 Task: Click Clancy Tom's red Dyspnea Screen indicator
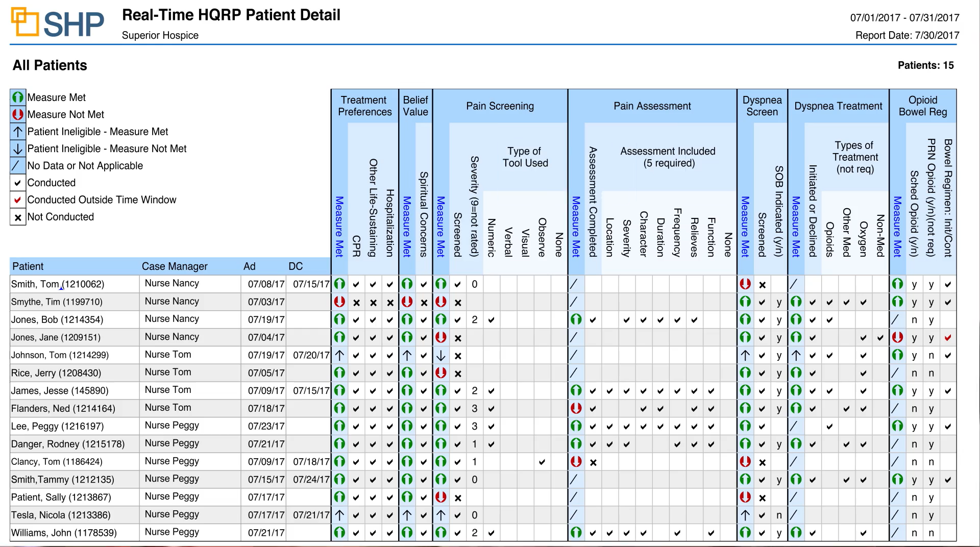pos(745,461)
